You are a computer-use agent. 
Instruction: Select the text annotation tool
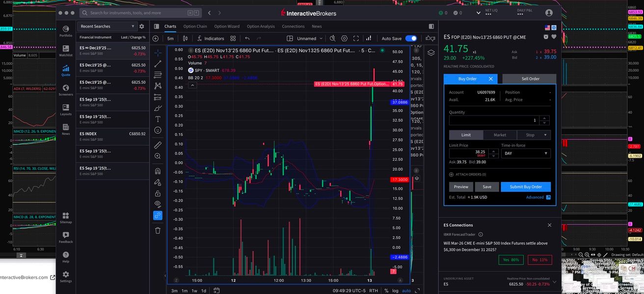pyautogui.click(x=158, y=119)
